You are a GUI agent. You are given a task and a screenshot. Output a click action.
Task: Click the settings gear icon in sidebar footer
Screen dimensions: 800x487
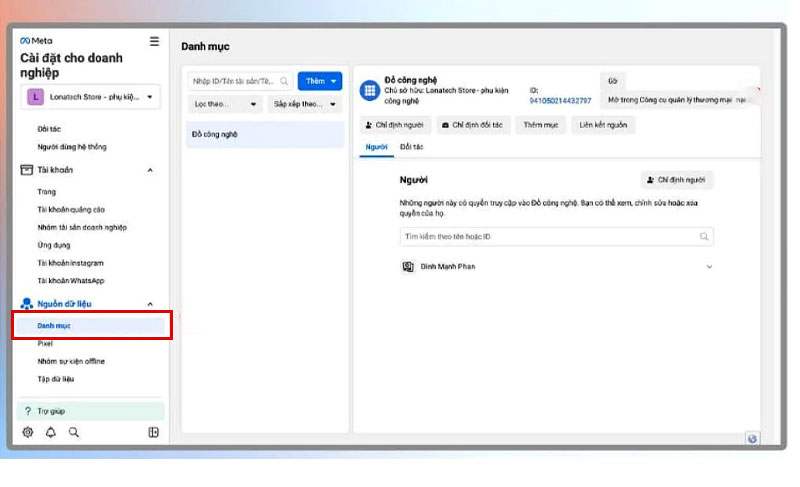(x=28, y=432)
